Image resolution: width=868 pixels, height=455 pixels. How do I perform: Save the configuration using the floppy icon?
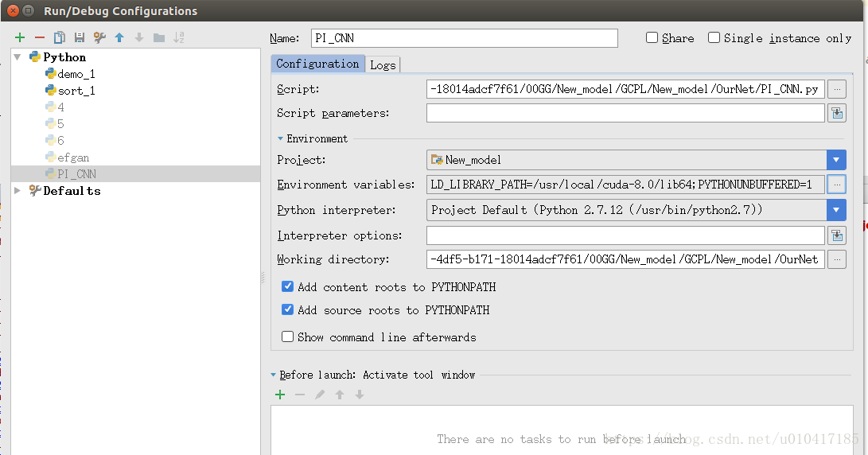[x=79, y=37]
